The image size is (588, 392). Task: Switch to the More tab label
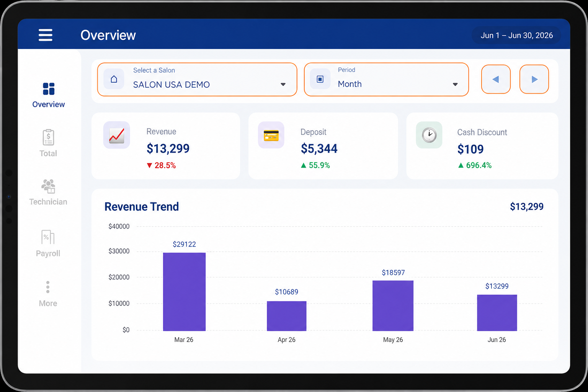pyautogui.click(x=48, y=303)
